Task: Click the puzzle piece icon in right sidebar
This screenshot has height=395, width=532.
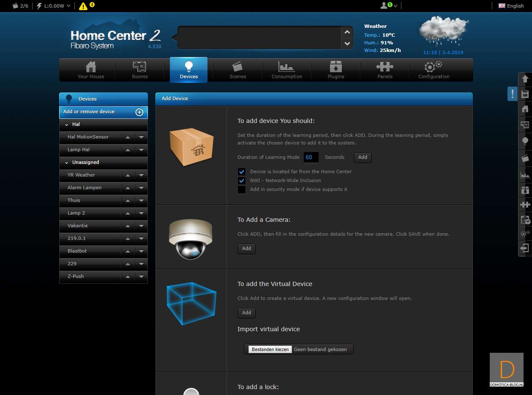Action: tap(525, 205)
